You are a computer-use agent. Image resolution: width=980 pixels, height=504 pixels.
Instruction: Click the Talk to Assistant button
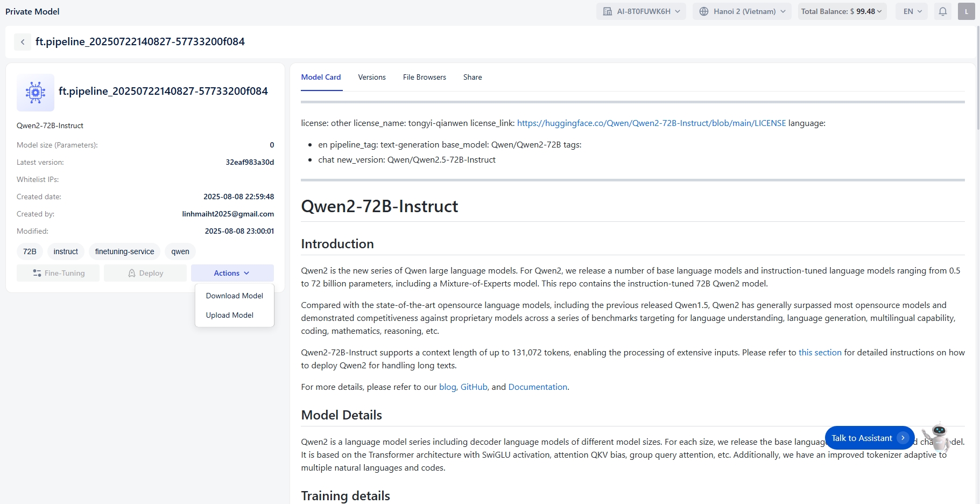869,438
